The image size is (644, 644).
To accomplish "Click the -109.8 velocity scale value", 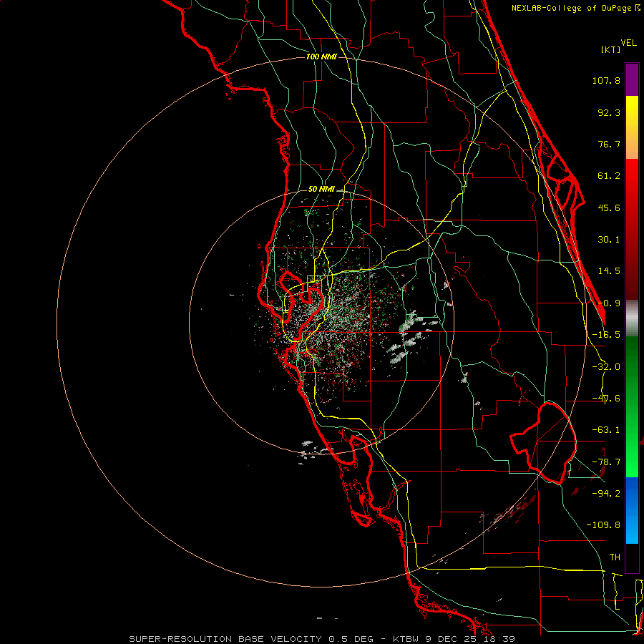I will [603, 525].
